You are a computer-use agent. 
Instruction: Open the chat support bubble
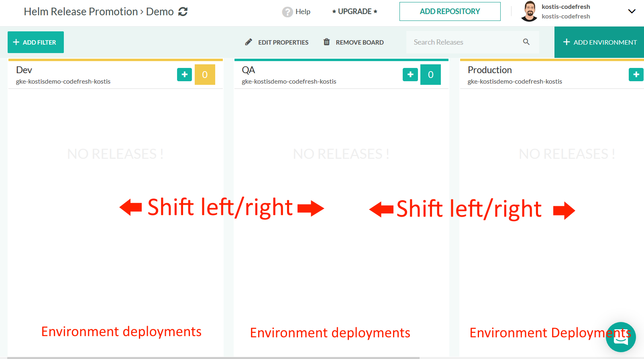pos(620,337)
